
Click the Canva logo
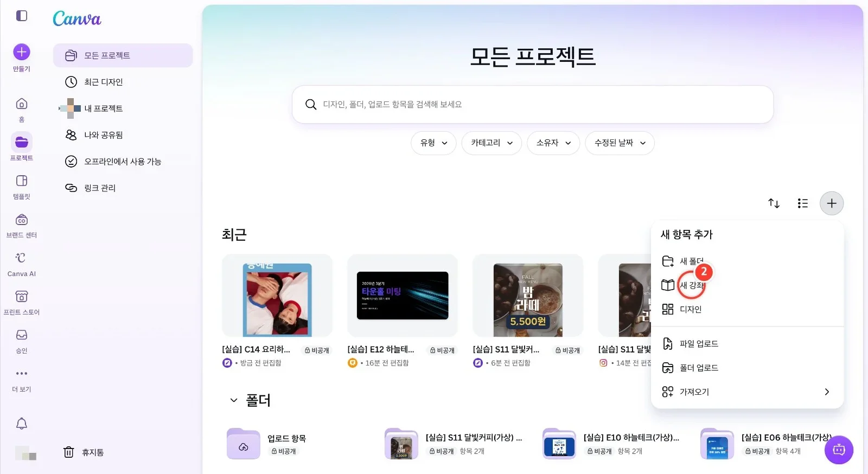[x=77, y=19]
